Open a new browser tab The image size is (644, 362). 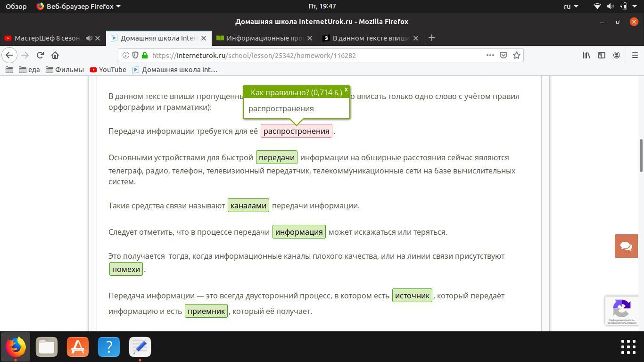[431, 38]
